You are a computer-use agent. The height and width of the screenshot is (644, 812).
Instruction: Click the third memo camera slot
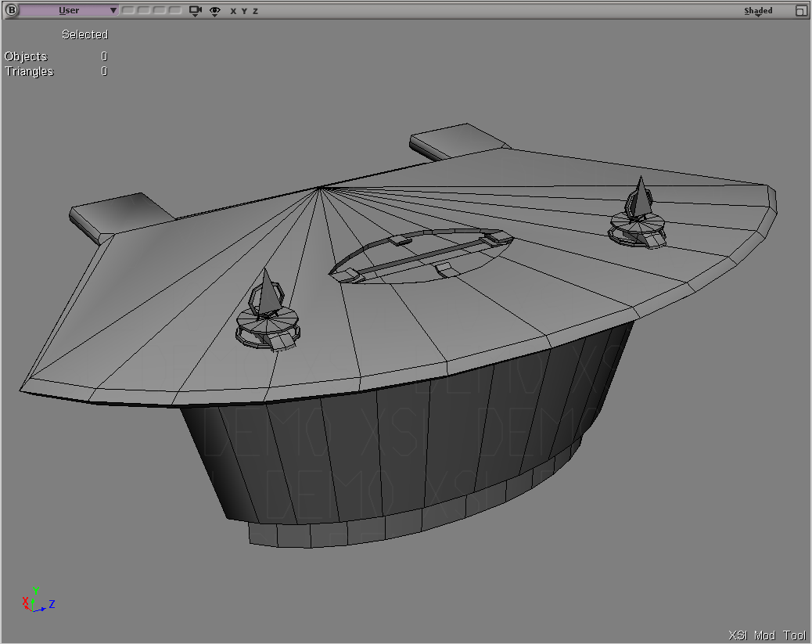(x=160, y=10)
